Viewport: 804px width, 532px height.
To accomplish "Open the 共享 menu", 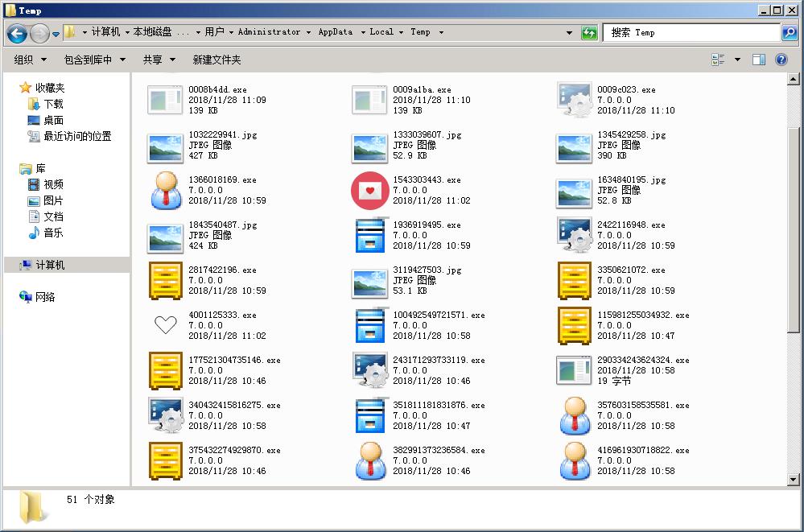I will 158,60.
